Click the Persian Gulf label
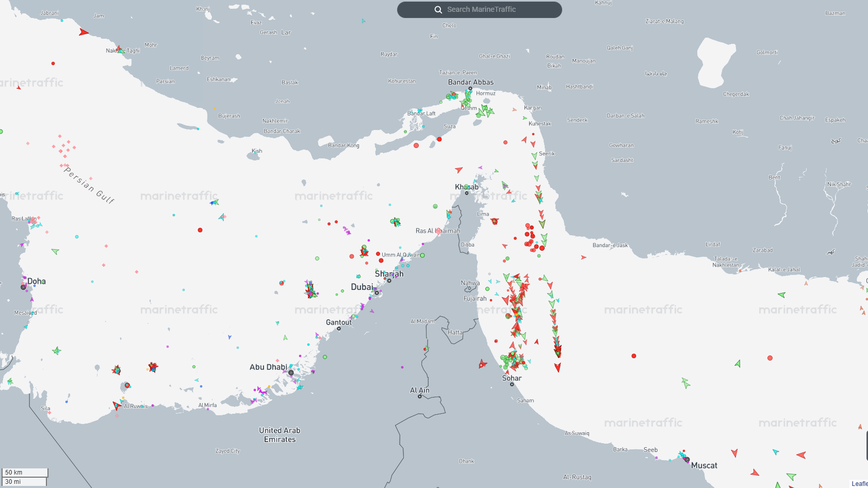The image size is (868, 488). pos(89,185)
